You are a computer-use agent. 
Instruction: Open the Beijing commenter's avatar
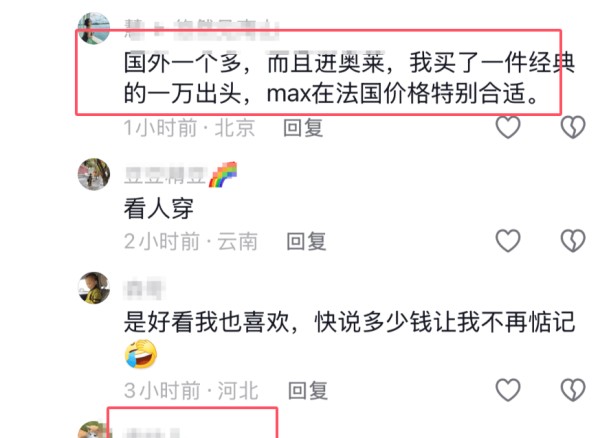click(94, 28)
